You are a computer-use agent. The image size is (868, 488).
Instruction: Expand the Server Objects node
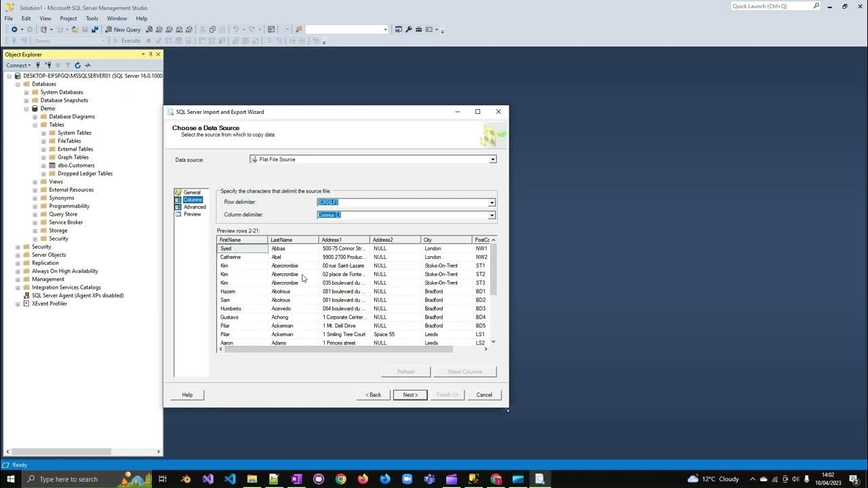(x=18, y=255)
